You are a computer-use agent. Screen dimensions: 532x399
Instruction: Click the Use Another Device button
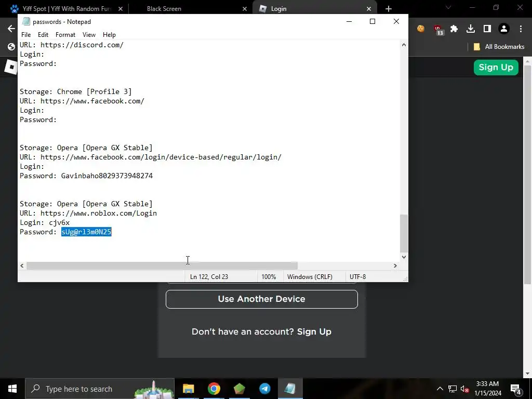(262, 299)
